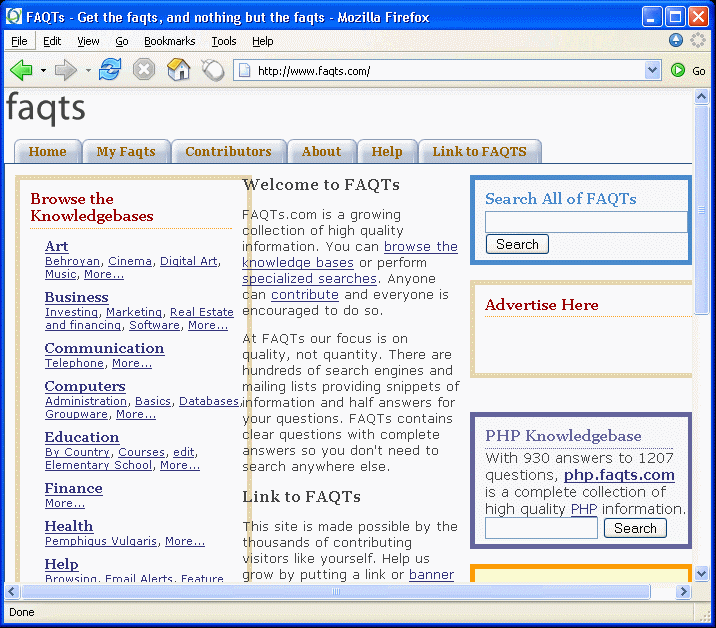This screenshot has height=628, width=716.
Task: Select the Help tab on the page
Action: coord(387,152)
